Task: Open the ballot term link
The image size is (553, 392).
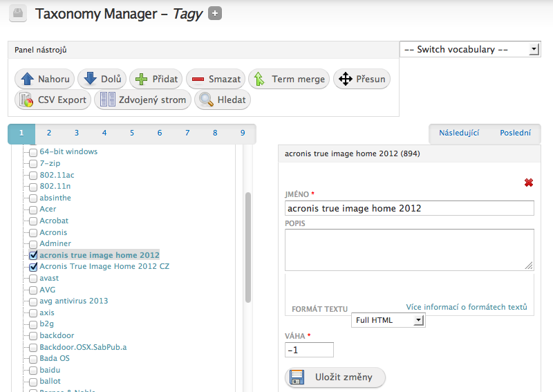Action: click(x=50, y=381)
